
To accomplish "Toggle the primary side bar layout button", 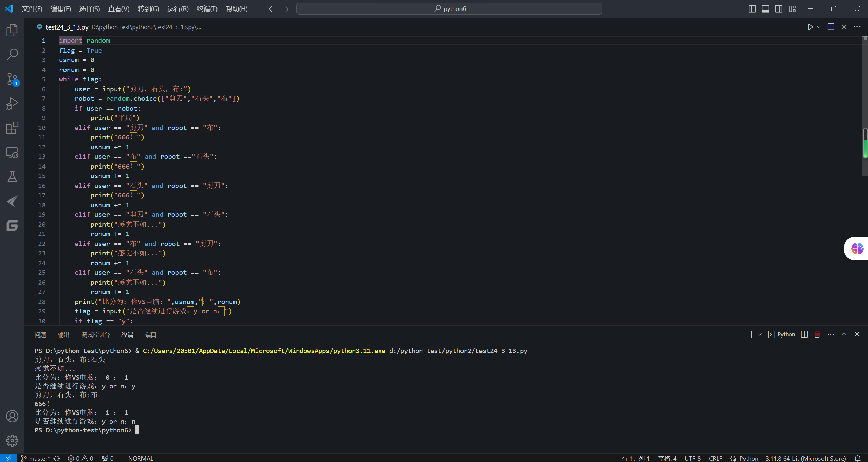I will coord(752,9).
